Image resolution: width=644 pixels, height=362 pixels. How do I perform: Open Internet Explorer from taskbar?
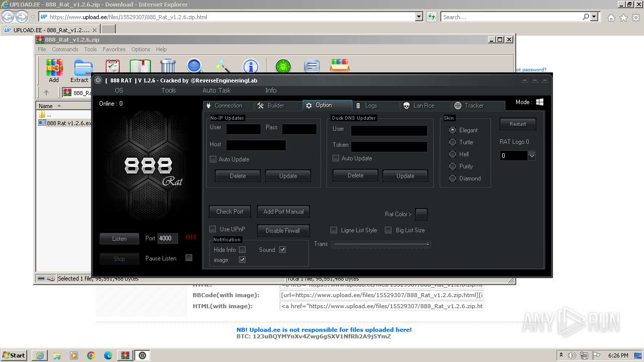click(x=40, y=355)
